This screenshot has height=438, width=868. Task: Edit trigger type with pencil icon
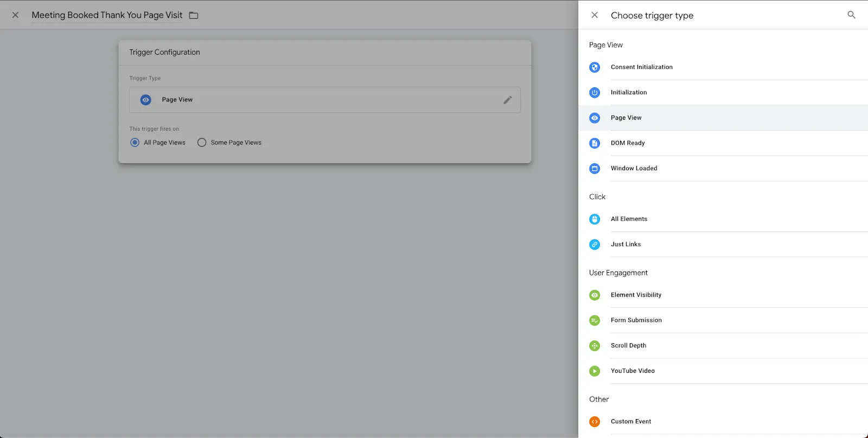click(x=508, y=100)
